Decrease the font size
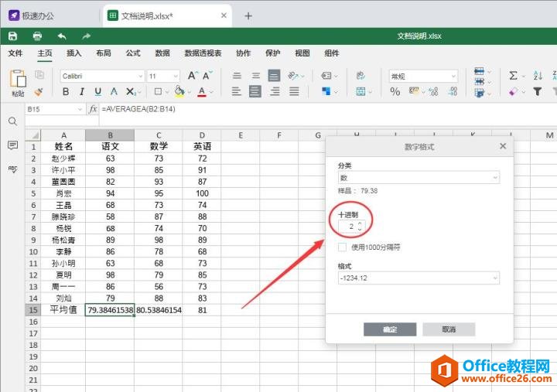The image size is (557, 392). tap(207, 75)
